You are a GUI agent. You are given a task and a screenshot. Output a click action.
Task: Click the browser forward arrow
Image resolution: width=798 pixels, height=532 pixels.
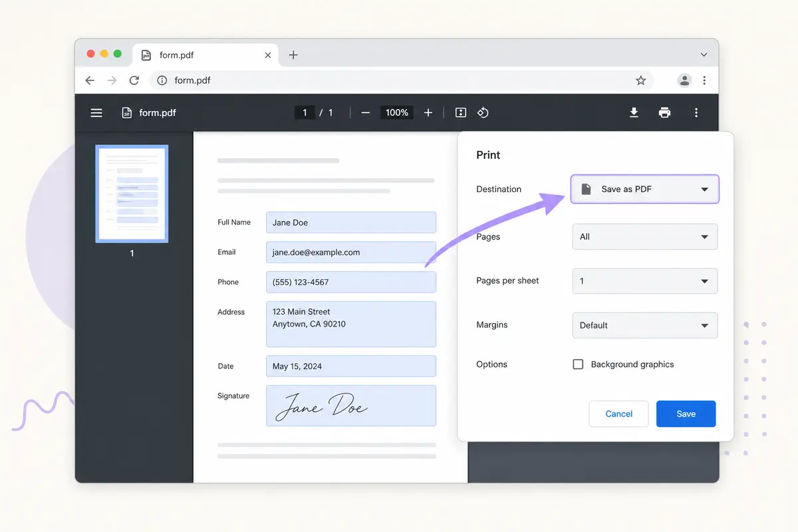coord(112,80)
